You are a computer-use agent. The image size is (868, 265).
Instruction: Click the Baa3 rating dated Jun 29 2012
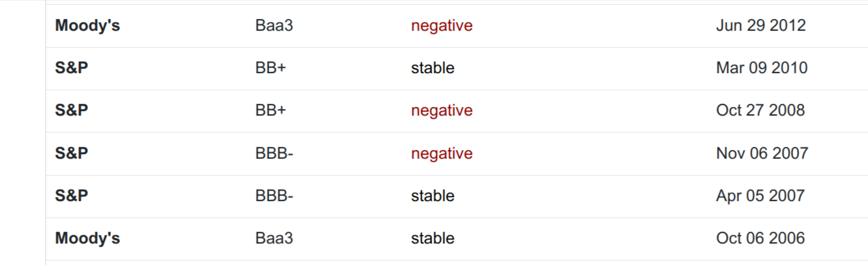[274, 25]
